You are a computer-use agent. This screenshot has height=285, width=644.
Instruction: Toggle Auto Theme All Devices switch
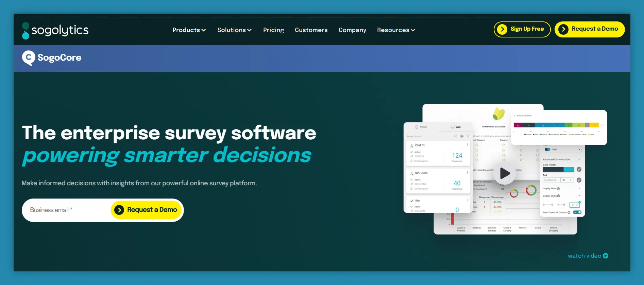pyautogui.click(x=577, y=212)
